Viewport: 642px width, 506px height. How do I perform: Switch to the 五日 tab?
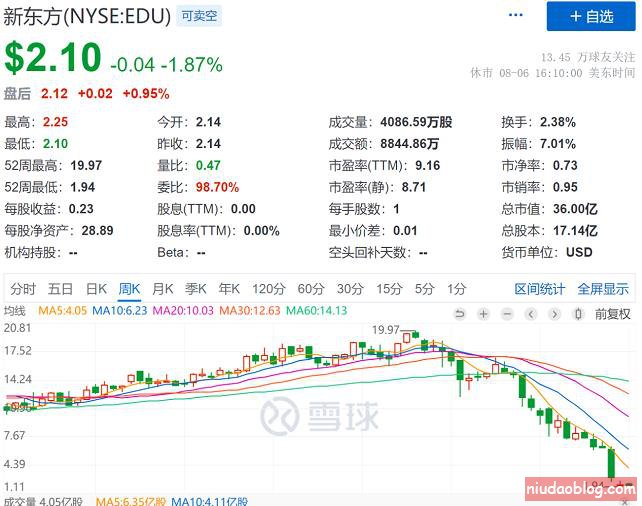tap(60, 289)
